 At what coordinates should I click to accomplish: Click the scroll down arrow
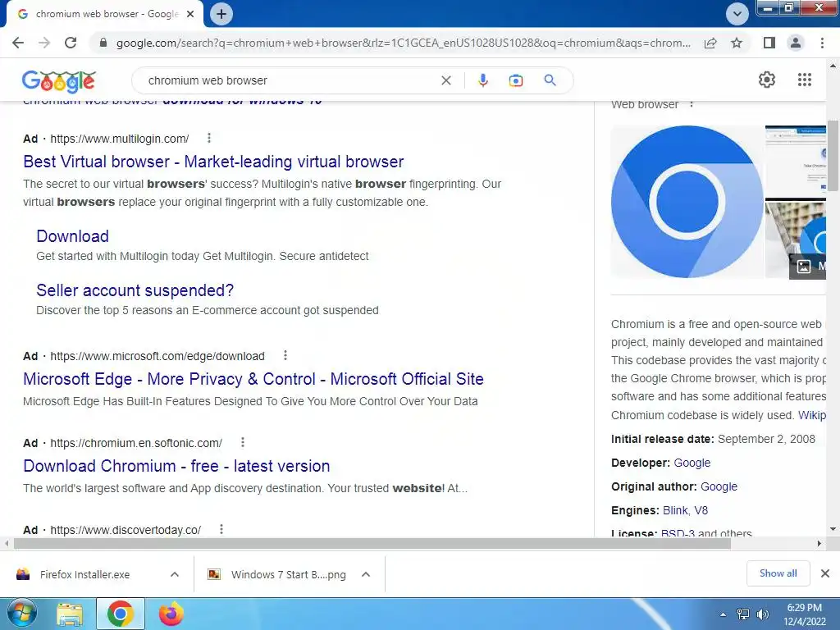click(x=833, y=529)
